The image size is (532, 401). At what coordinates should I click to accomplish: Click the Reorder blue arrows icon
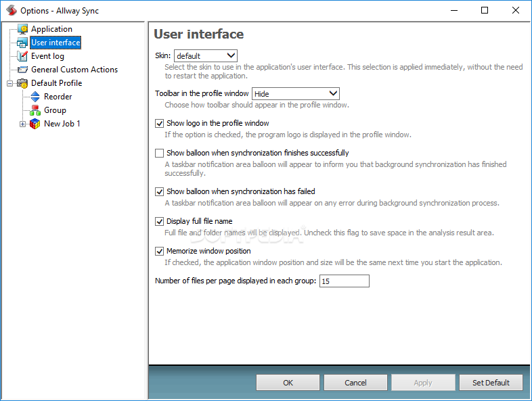(x=35, y=97)
